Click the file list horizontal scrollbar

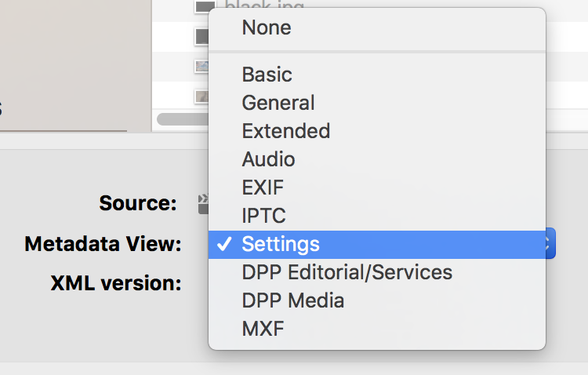coord(182,119)
